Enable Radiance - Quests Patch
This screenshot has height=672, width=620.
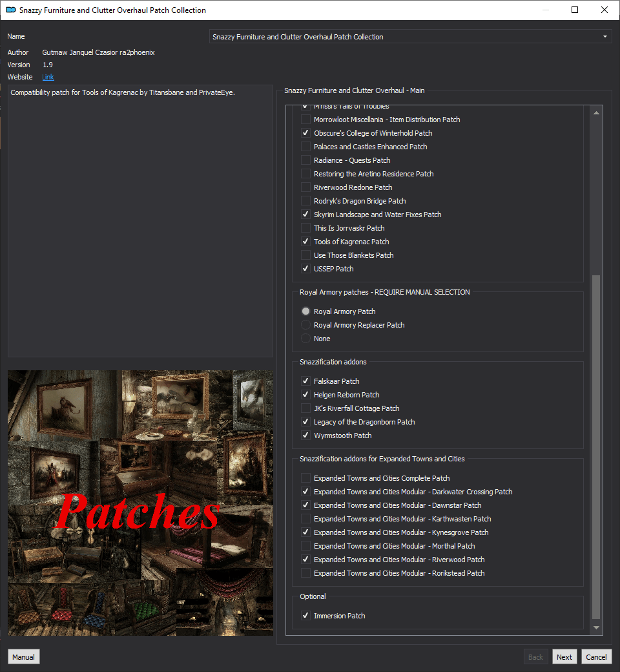pyautogui.click(x=305, y=160)
